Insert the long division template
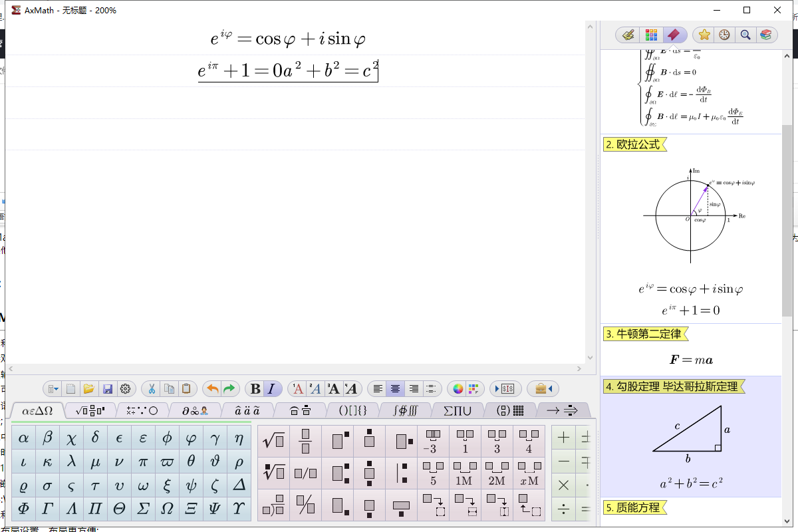The width and height of the screenshot is (798, 532). coord(273,505)
